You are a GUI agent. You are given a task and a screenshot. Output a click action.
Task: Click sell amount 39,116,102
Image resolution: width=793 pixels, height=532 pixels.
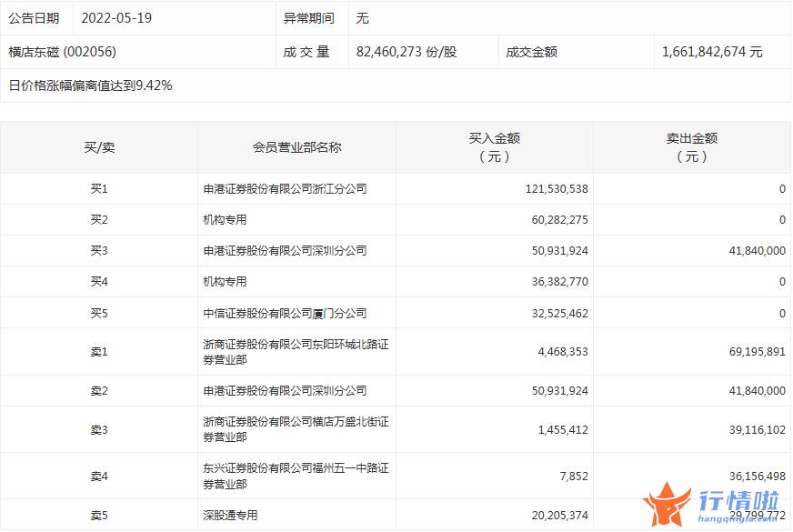pyautogui.click(x=758, y=429)
